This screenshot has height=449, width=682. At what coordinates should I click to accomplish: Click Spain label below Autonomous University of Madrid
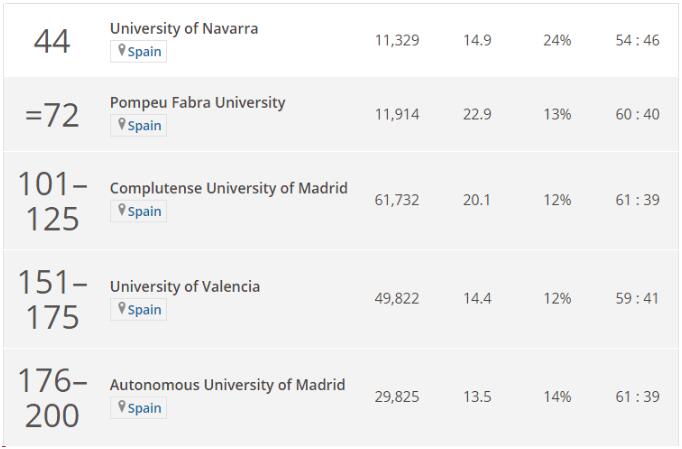[x=144, y=408]
